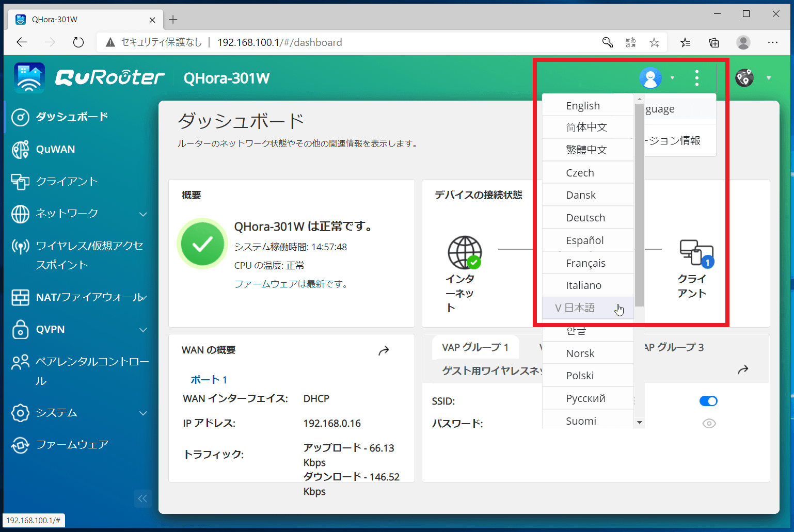Switch to the VAP グループ 3 tab
Screen dimensions: 794x532
click(x=674, y=348)
